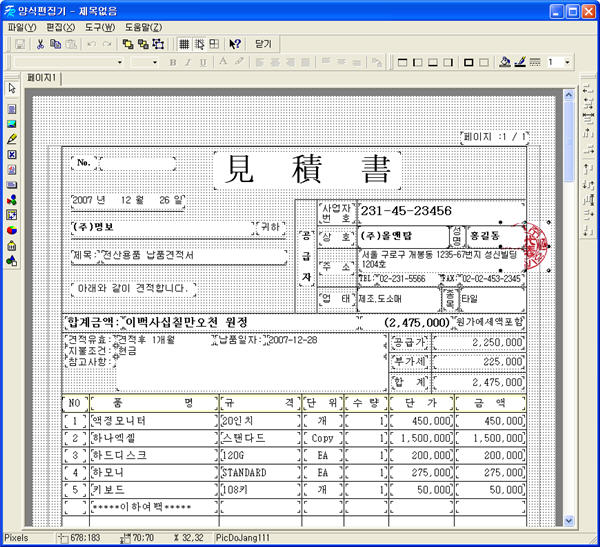Toggle the grid display icon

(x=184, y=44)
